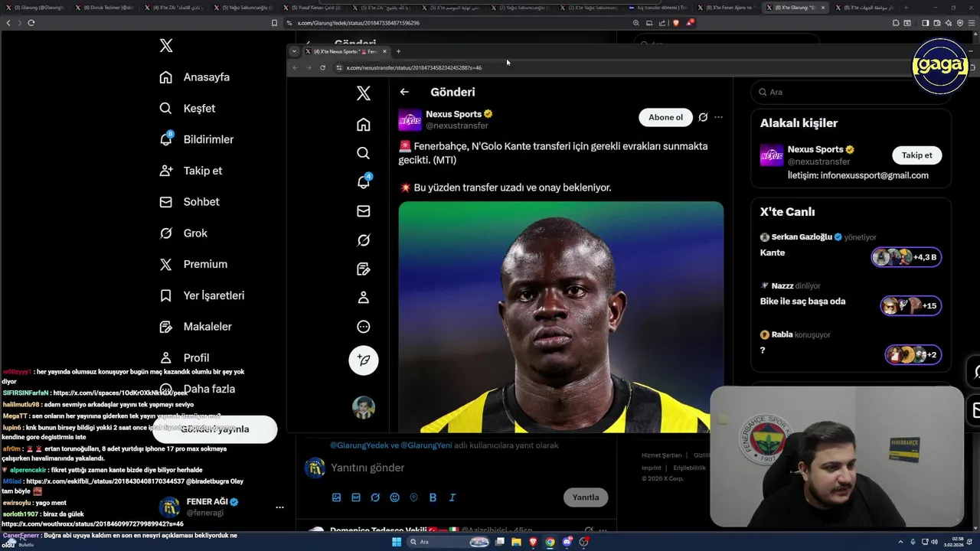
Task: Open more options circle in front sidebar
Action: tap(364, 327)
